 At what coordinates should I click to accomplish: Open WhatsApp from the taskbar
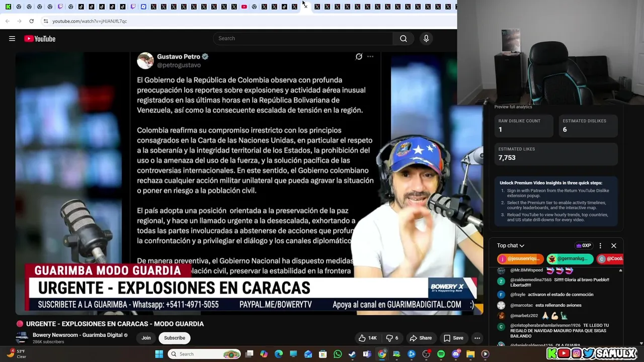pyautogui.click(x=338, y=354)
